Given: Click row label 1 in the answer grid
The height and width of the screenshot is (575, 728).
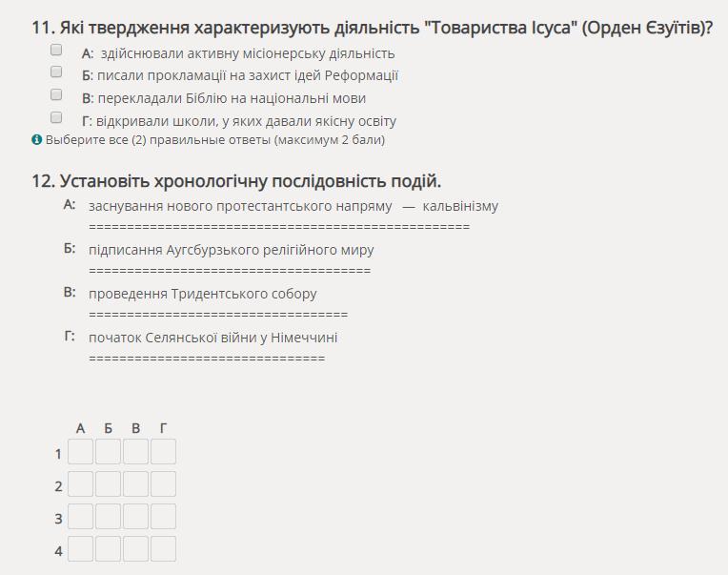Looking at the screenshot, I should point(58,454).
